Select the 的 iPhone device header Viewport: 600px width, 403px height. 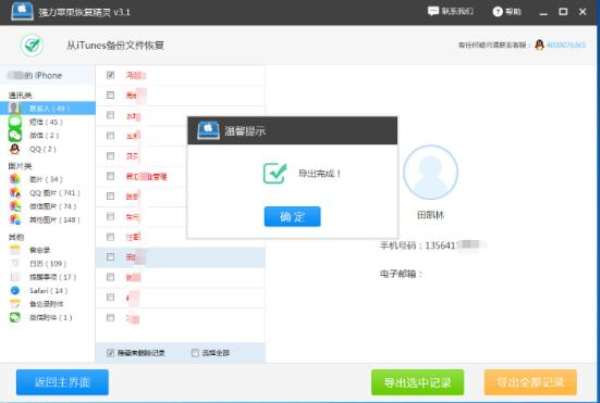pyautogui.click(x=47, y=75)
